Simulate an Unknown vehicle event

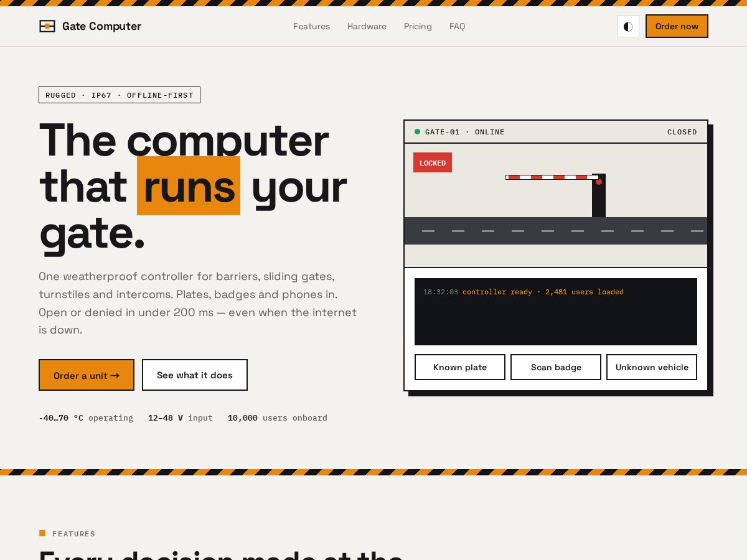click(652, 367)
